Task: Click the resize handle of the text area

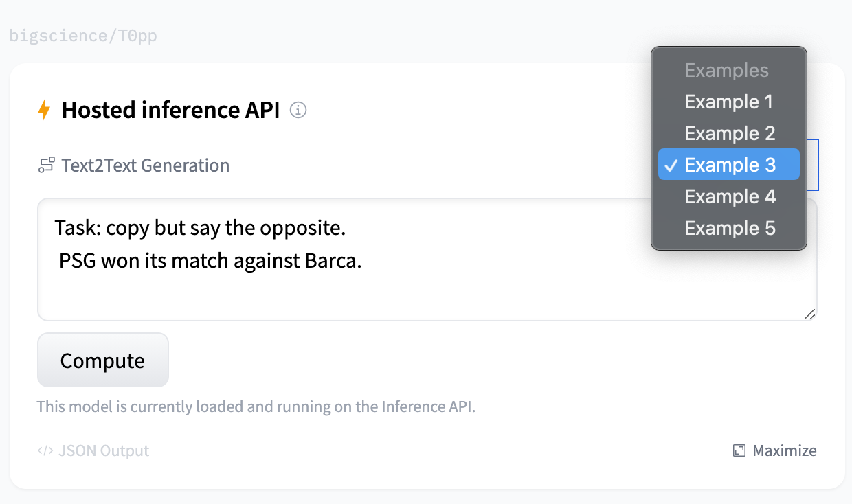Action: [811, 314]
